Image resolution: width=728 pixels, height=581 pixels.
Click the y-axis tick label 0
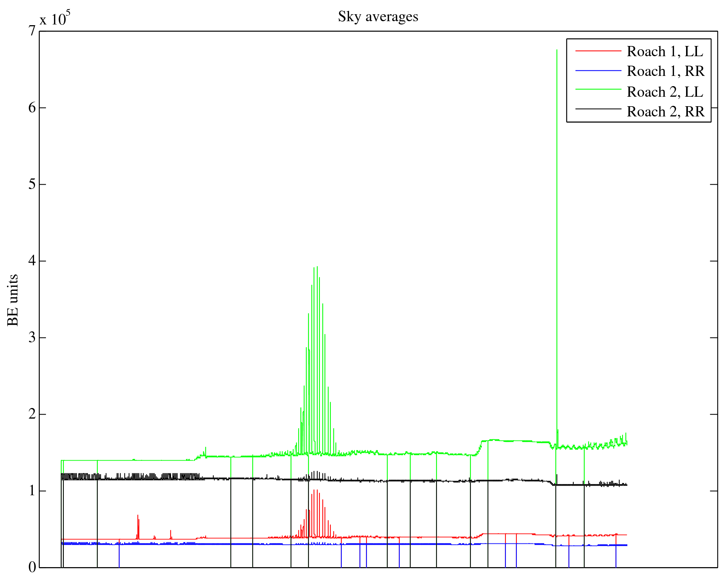32,567
